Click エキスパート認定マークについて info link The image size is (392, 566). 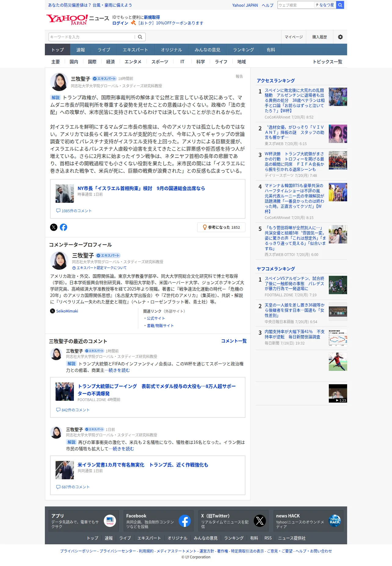[99, 268]
